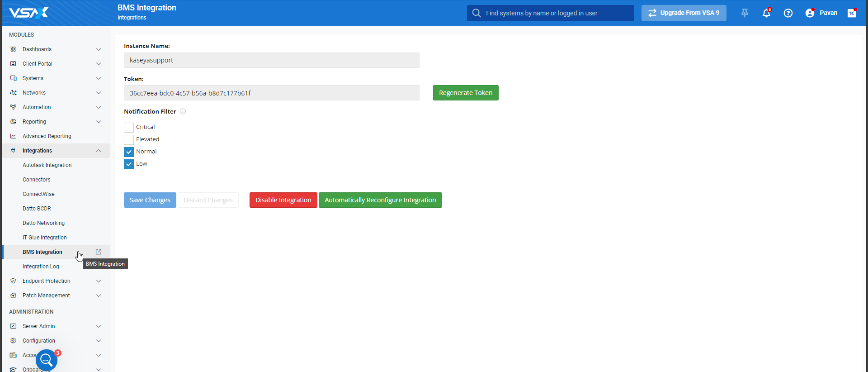Open the help question mark icon
The height and width of the screenshot is (372, 868).
788,13
